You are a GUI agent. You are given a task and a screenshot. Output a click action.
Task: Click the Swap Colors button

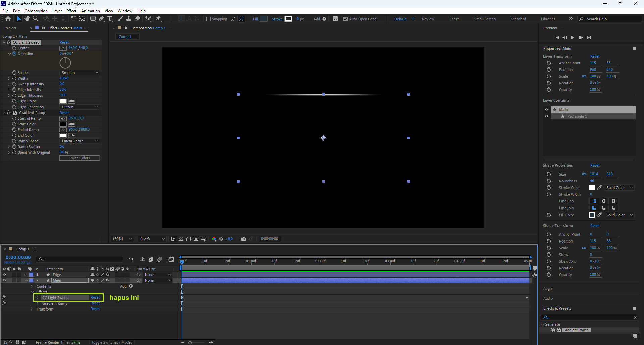(x=79, y=158)
